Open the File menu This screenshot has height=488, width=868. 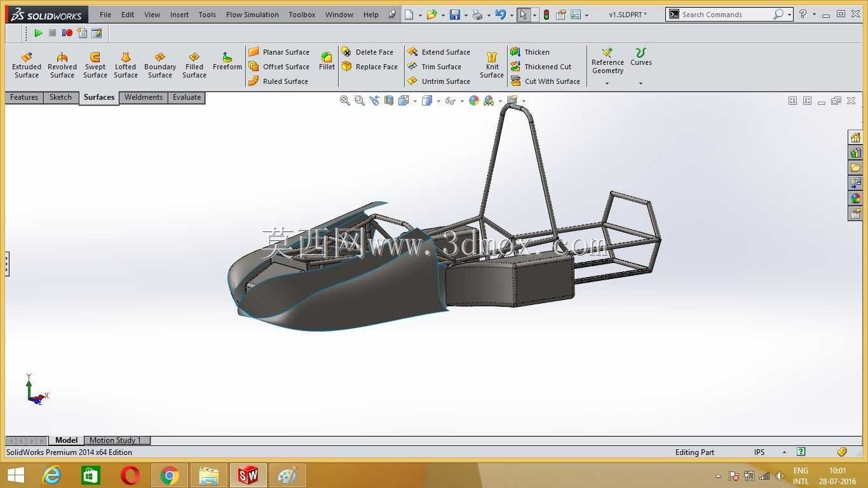click(105, 15)
